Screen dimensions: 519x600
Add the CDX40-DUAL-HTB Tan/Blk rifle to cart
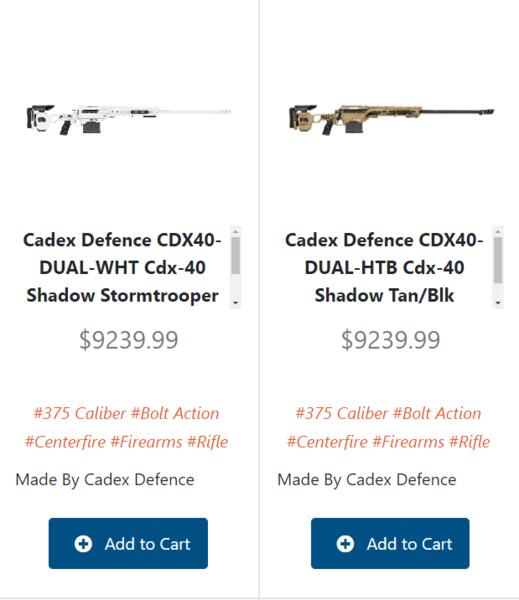390,543
